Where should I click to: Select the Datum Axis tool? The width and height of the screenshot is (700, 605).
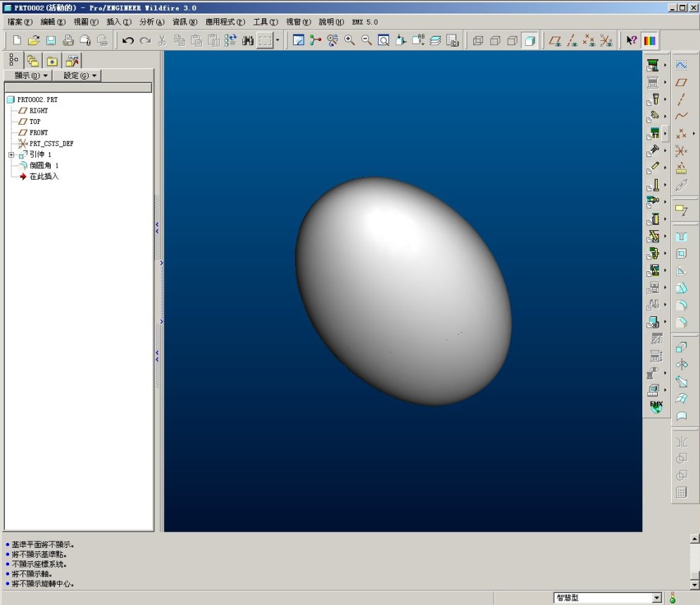[x=681, y=99]
